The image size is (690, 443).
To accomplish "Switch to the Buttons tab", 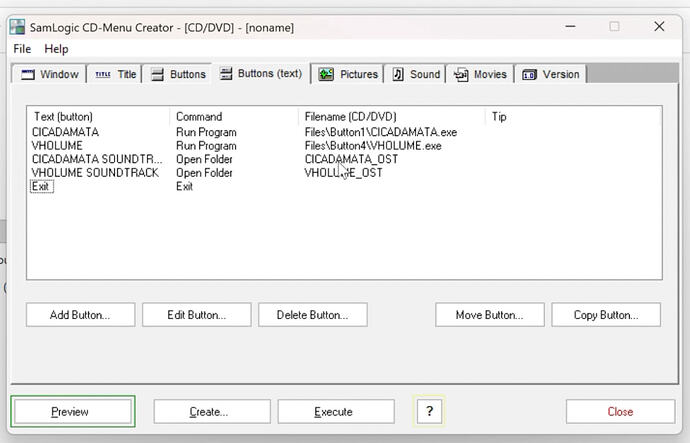I will click(x=178, y=74).
